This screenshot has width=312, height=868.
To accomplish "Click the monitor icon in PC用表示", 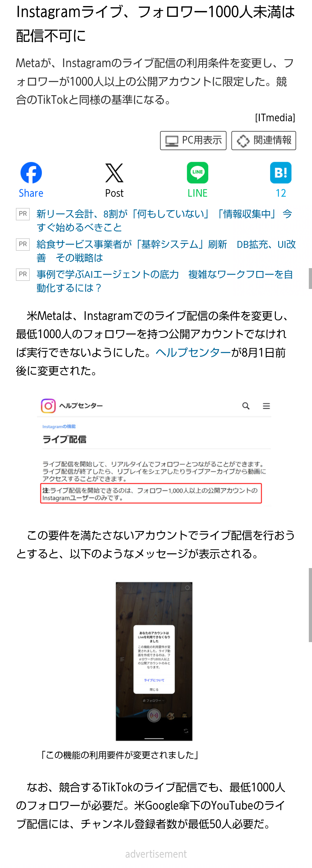I will [x=172, y=141].
